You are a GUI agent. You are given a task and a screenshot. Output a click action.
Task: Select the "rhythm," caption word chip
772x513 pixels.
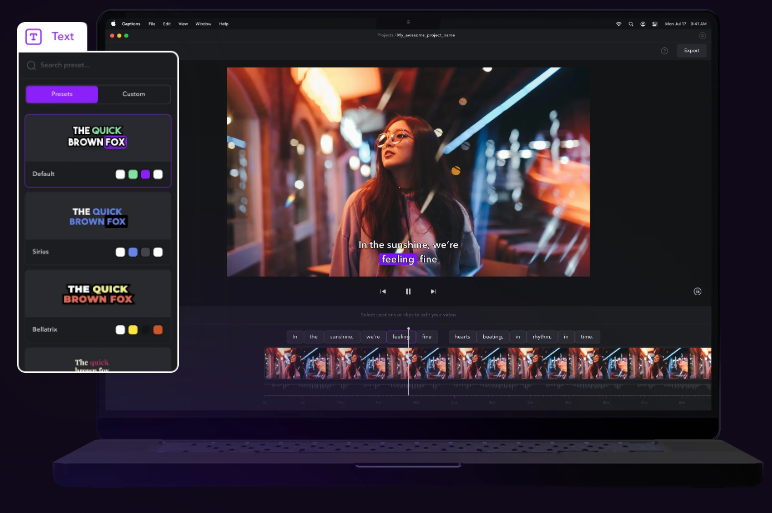coord(542,337)
